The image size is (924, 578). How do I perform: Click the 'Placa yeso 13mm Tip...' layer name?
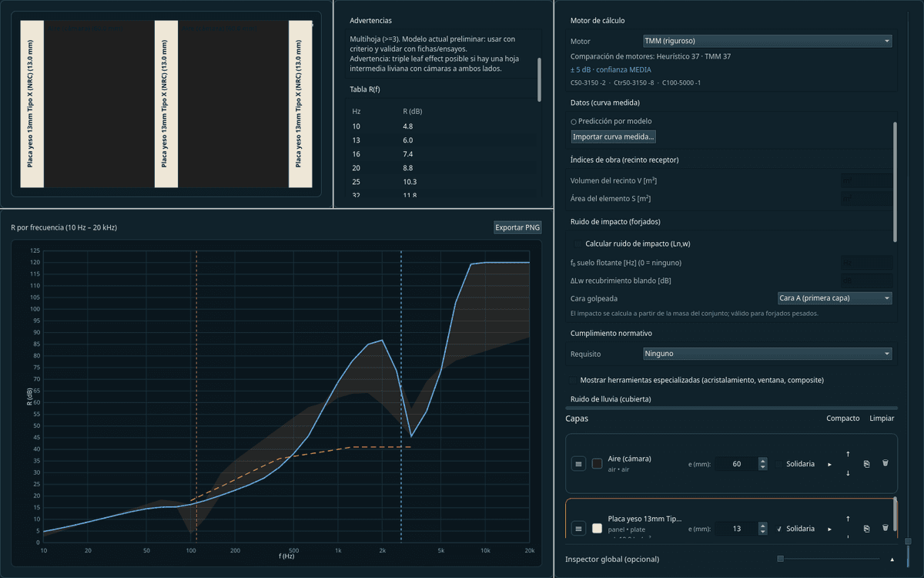645,519
